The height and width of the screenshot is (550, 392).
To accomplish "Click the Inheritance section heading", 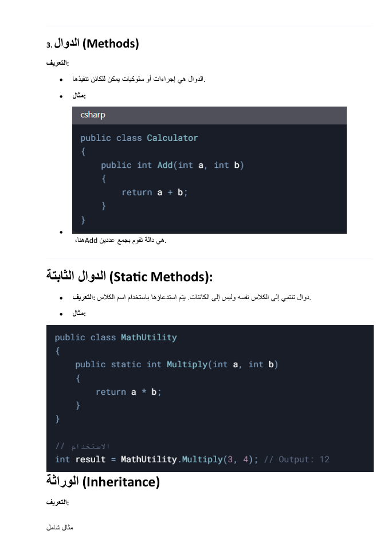I will tap(103, 482).
